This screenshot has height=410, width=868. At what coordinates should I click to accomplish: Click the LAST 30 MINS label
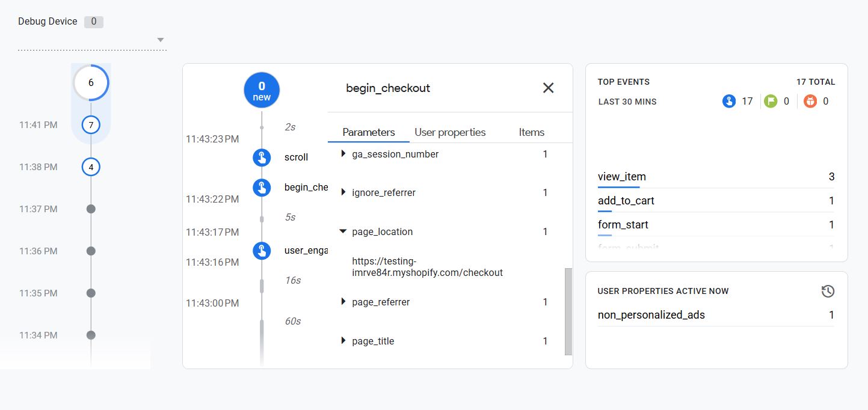click(627, 102)
